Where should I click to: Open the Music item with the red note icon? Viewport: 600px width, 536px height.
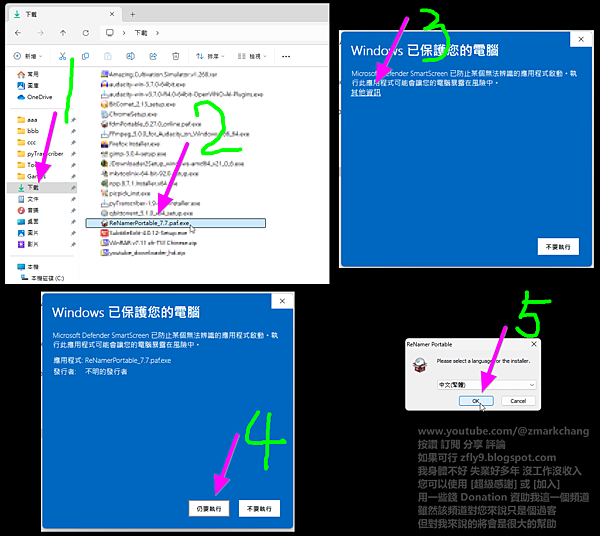tap(28, 210)
